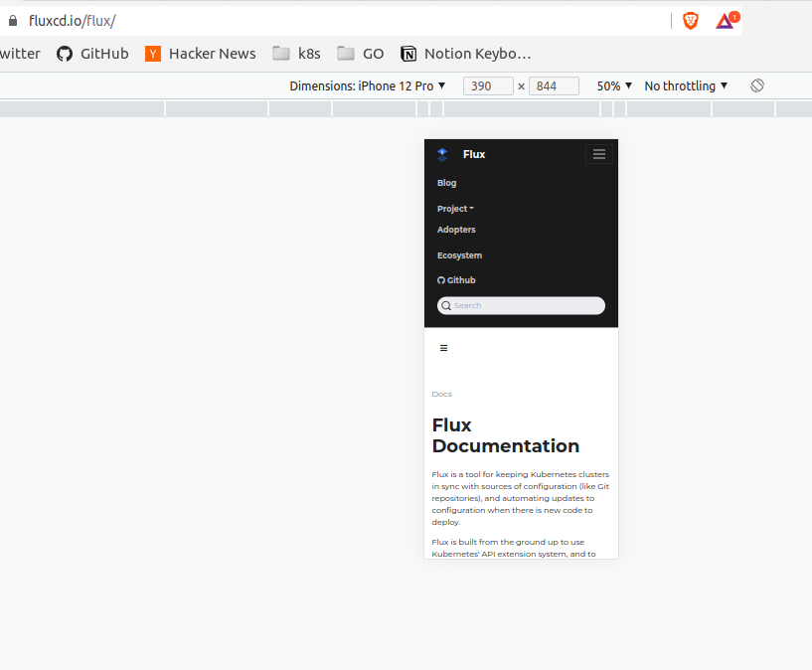812x670 pixels.
Task: Open the 50% zoom dropdown
Action: pos(614,85)
